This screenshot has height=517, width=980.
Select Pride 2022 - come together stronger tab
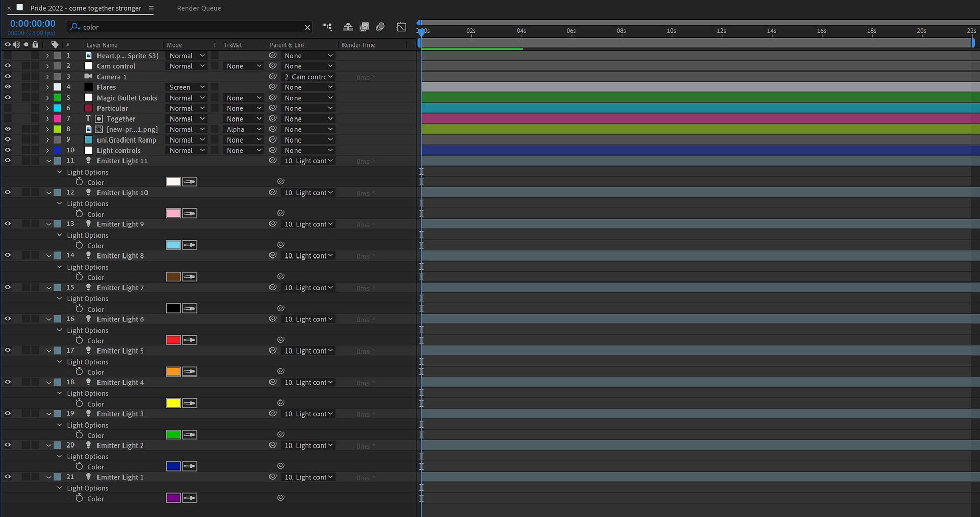(86, 8)
